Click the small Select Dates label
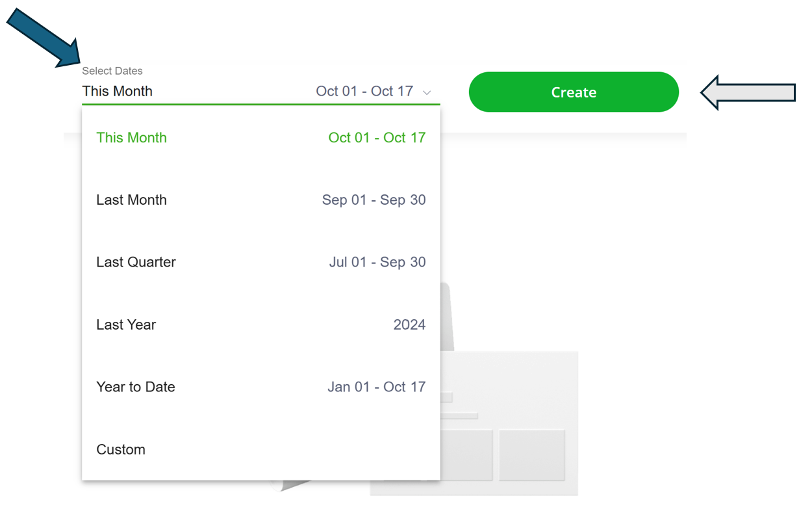The width and height of the screenshot is (812, 511). (x=112, y=71)
